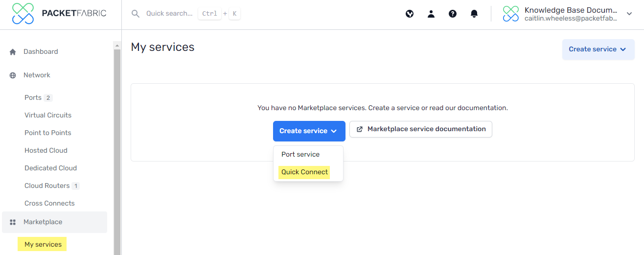Screen dimensions: 644x255
Task: Choose Port service from the menu
Action: [x=300, y=154]
